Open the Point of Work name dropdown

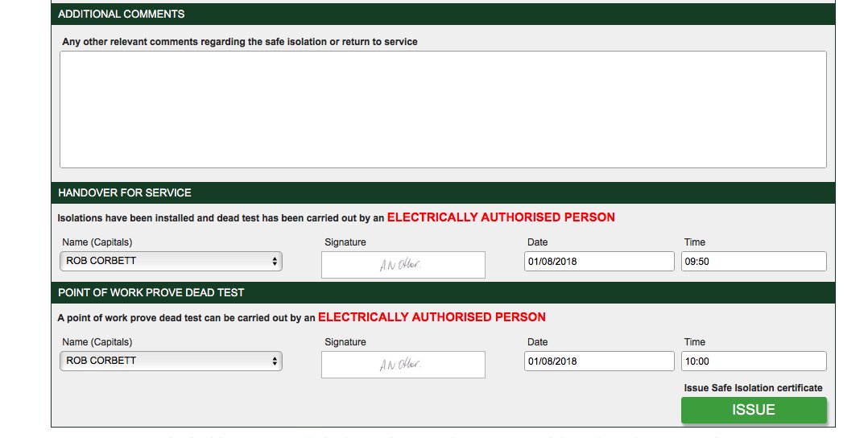[x=171, y=361]
